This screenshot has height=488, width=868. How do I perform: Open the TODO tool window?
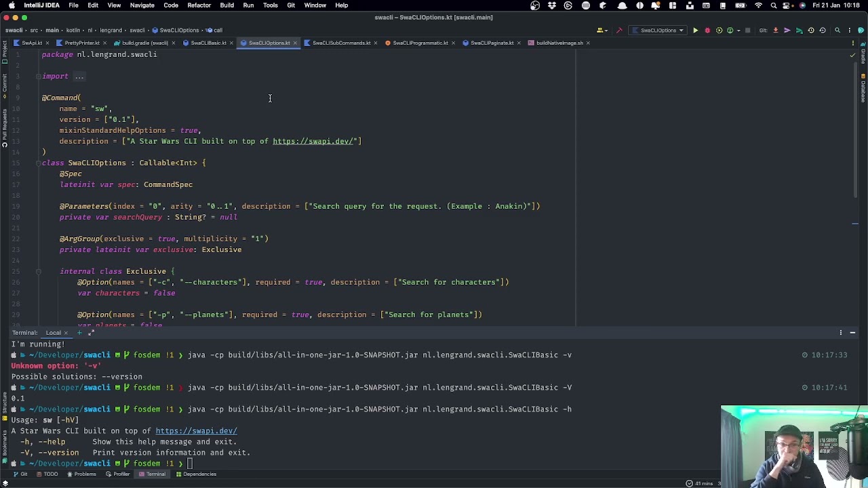coord(47,474)
